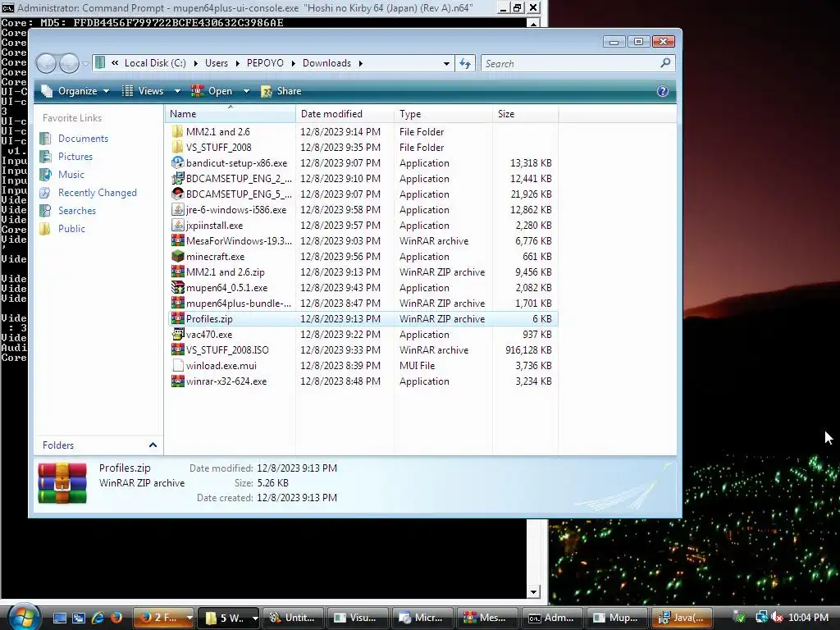Screen dimensions: 840x630
Task: Click the BDCAMSETUP_ENG_5 red icon
Action: [x=177, y=194]
